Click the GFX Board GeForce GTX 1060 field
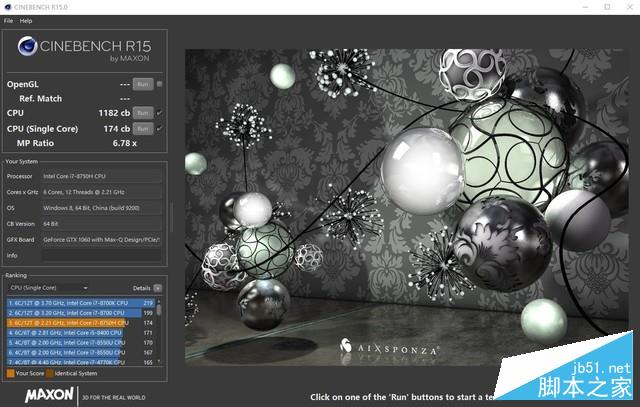640x407 pixels. pos(101,240)
